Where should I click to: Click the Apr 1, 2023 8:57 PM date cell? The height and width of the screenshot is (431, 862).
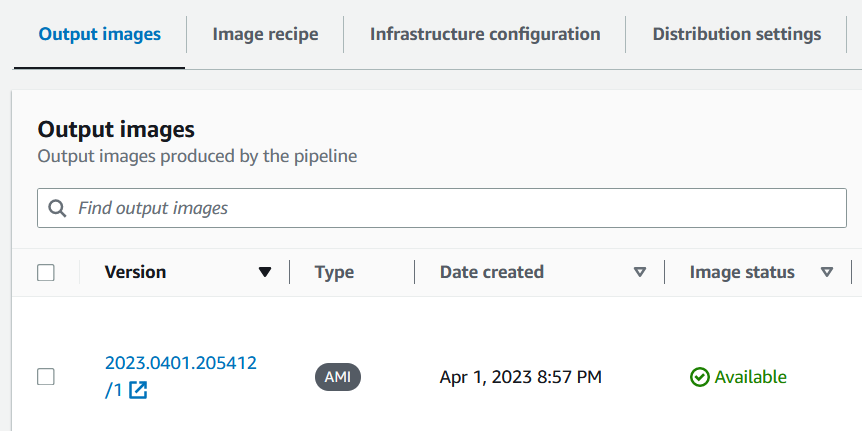521,377
